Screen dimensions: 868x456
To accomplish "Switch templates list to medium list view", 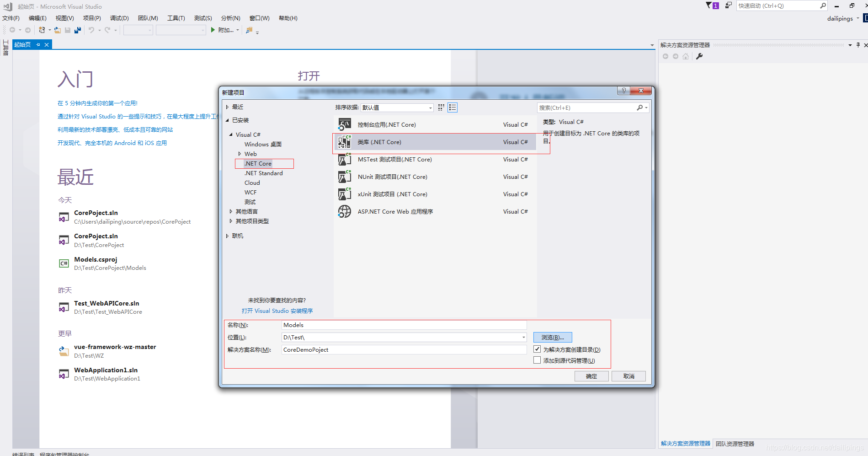I will point(453,107).
